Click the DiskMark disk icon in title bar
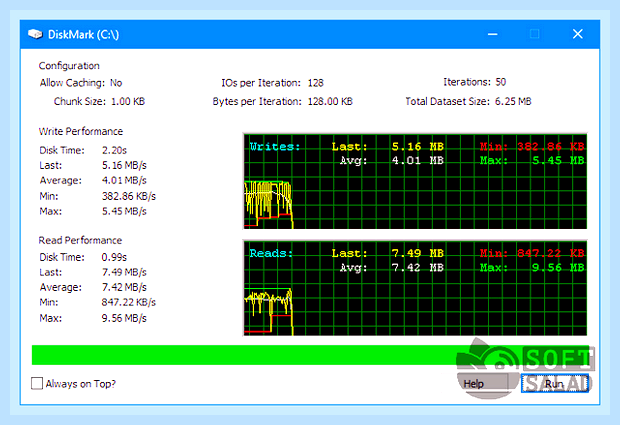This screenshot has width=620, height=425. 35,34
